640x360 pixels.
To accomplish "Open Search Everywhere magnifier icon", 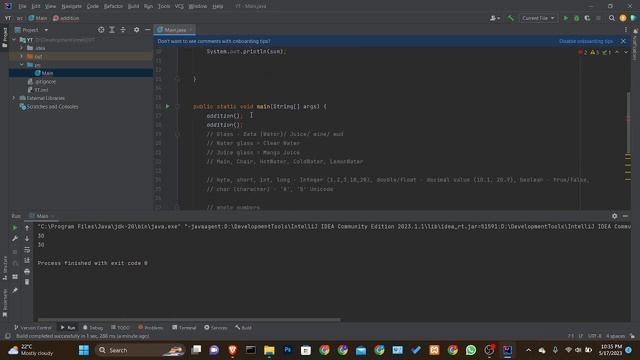I will (x=611, y=18).
